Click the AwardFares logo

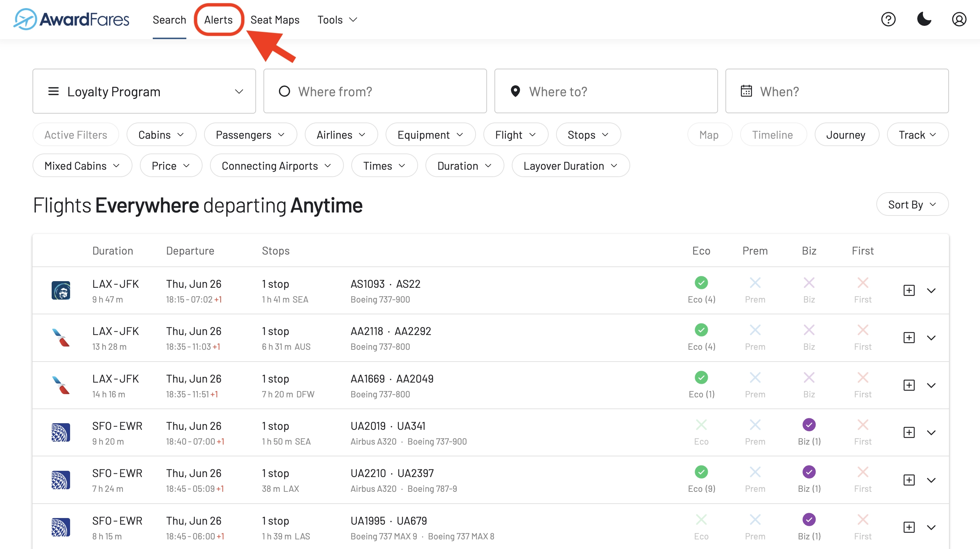[71, 19]
